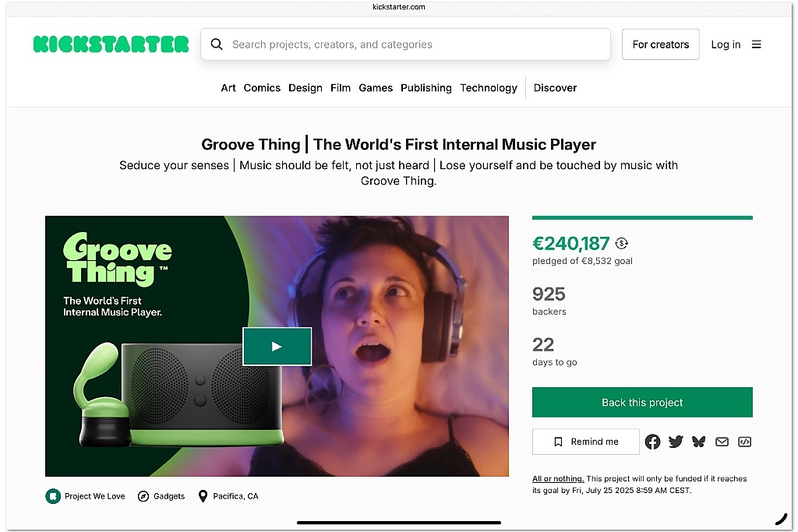Screen dimensions: 798x532
Task: Open the hamburger menu icon
Action: point(757,44)
